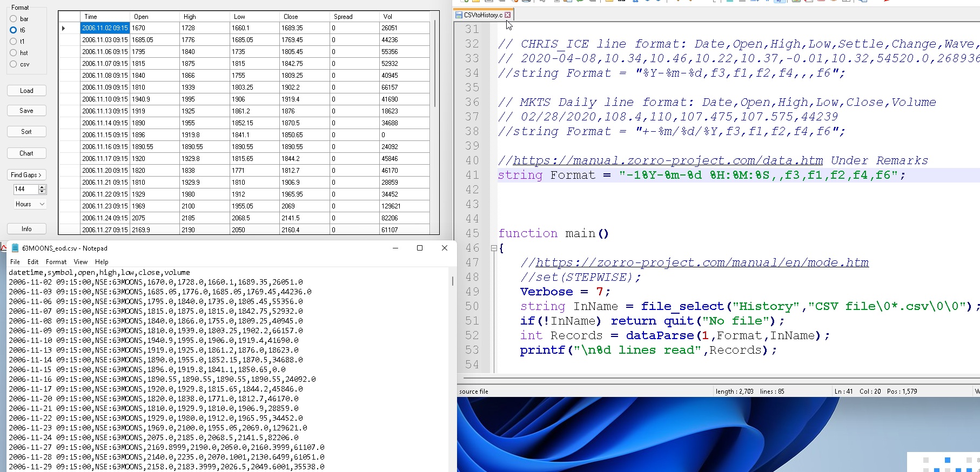Open the zorro-project data.htm manual link
The width and height of the screenshot is (980, 472).
click(668, 160)
